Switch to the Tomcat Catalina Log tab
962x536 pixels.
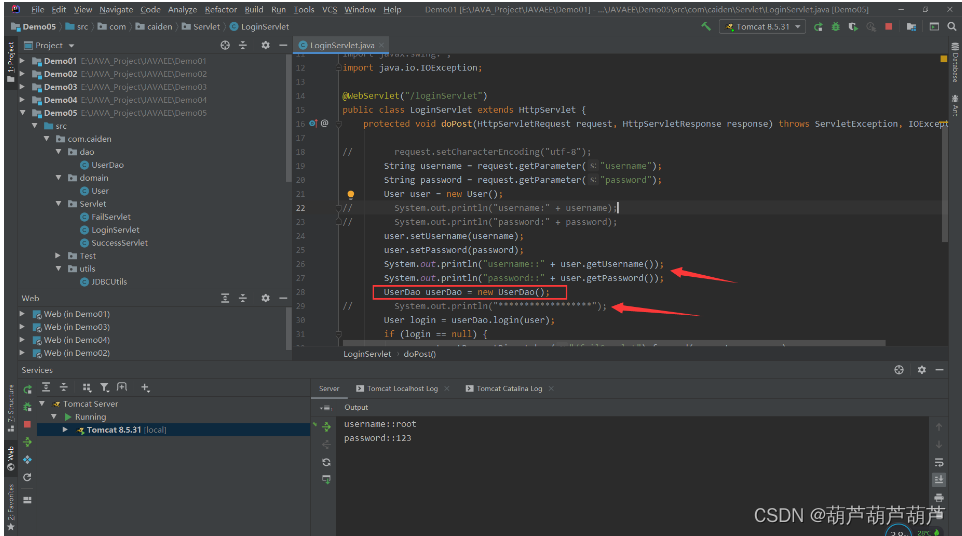click(x=509, y=388)
